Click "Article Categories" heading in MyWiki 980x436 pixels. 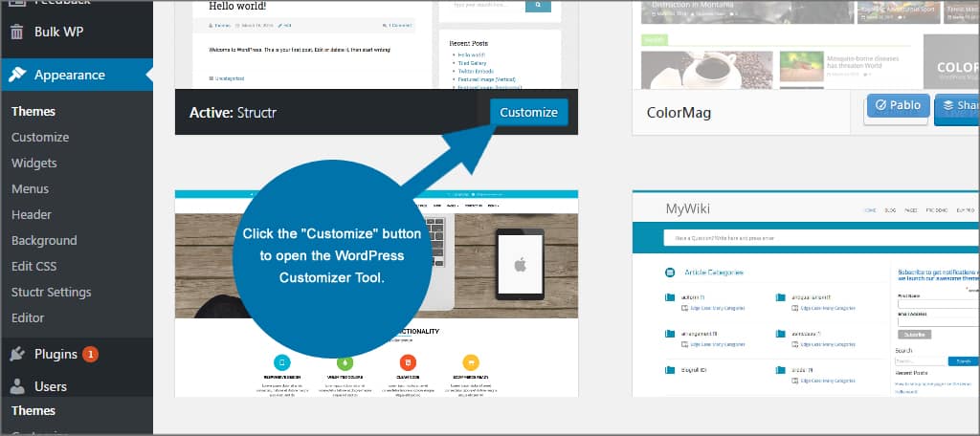coord(714,272)
